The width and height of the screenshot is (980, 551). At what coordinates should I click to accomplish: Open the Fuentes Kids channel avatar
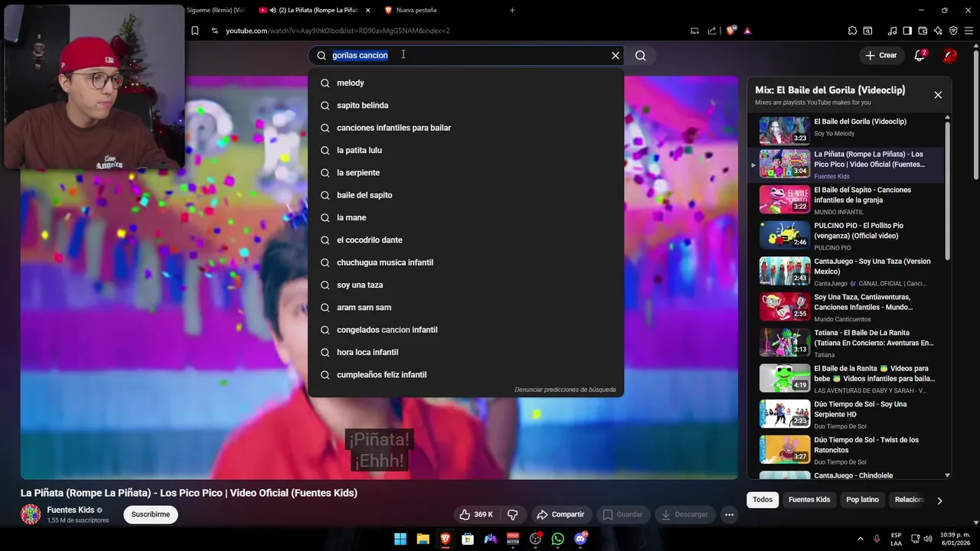31,514
